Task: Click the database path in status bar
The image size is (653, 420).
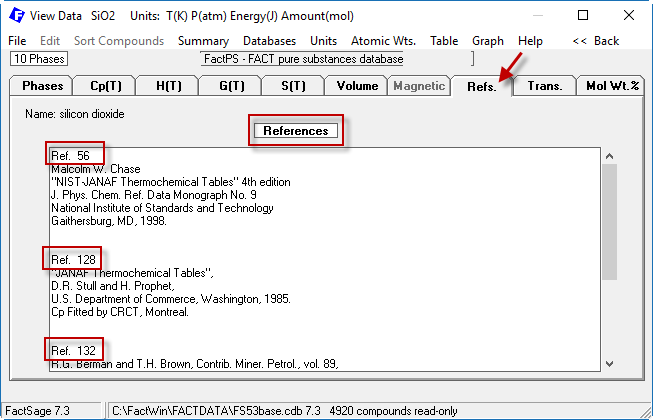Action: click(285, 411)
